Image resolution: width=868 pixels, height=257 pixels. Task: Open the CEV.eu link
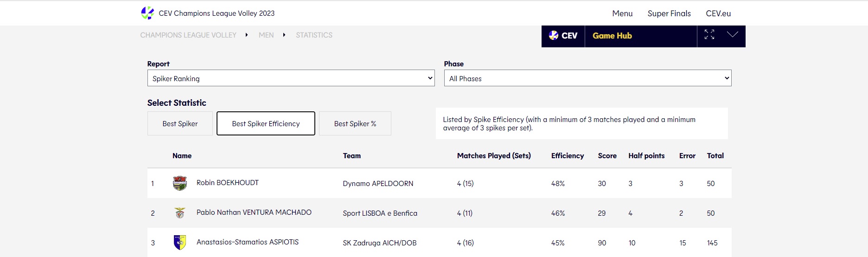click(718, 13)
